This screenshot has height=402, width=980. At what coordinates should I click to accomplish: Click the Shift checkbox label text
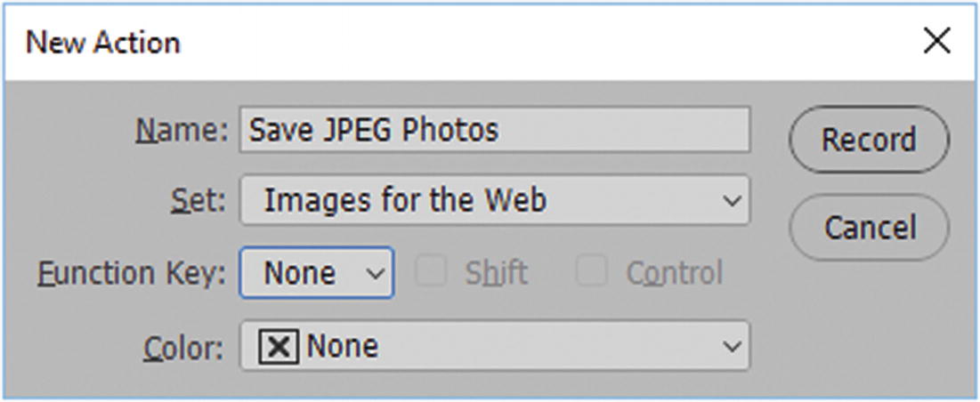click(496, 273)
